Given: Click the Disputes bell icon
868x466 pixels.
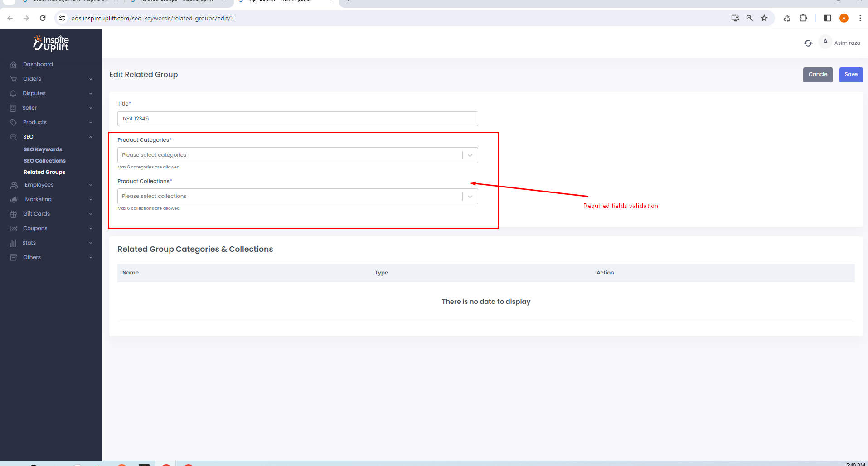Looking at the screenshot, I should click(x=13, y=94).
